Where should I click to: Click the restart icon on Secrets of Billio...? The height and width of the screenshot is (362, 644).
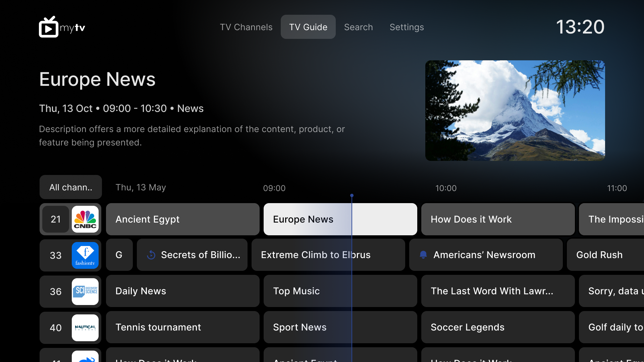click(151, 255)
